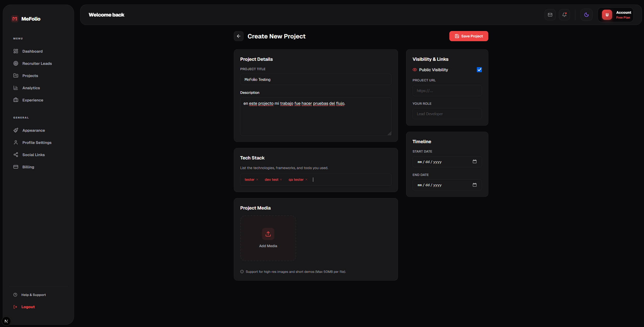
Task: Click the upload icon in Project Media
Action: tap(268, 234)
